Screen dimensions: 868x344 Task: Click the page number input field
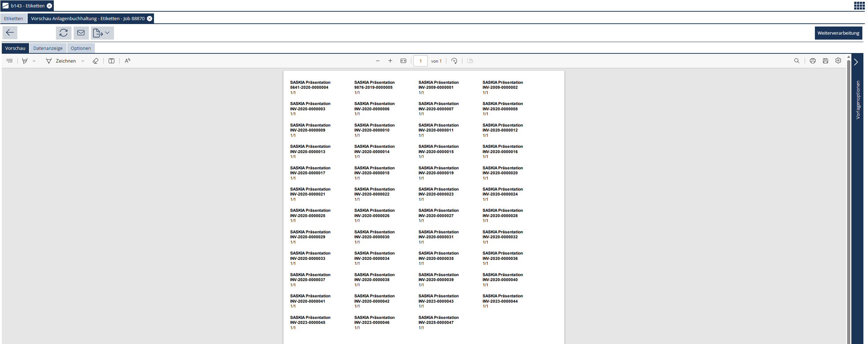421,61
